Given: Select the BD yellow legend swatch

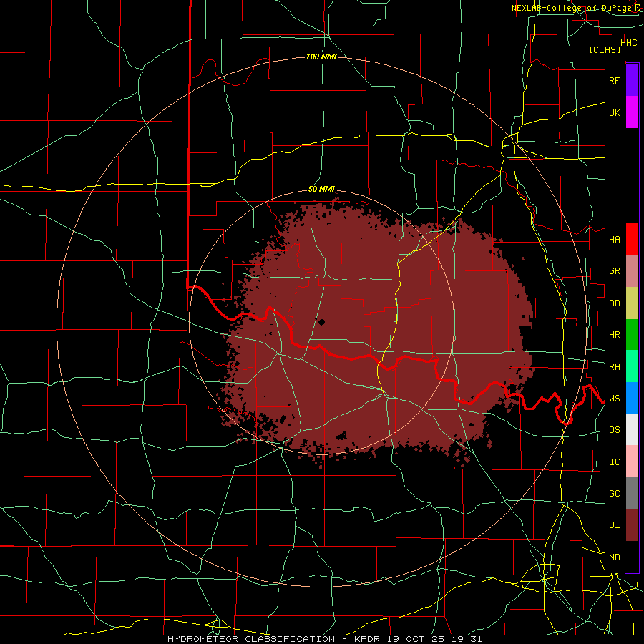Looking at the screenshot, I should point(632,303).
